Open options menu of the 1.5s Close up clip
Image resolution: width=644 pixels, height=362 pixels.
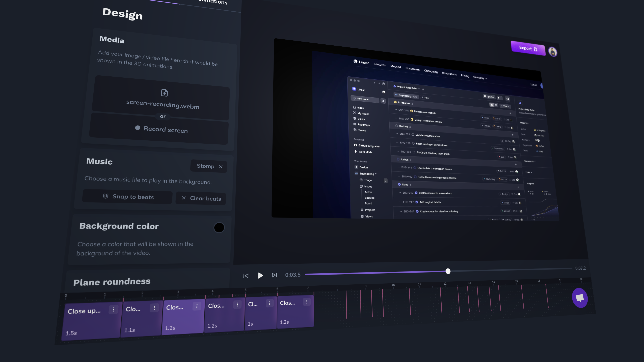pos(114,310)
